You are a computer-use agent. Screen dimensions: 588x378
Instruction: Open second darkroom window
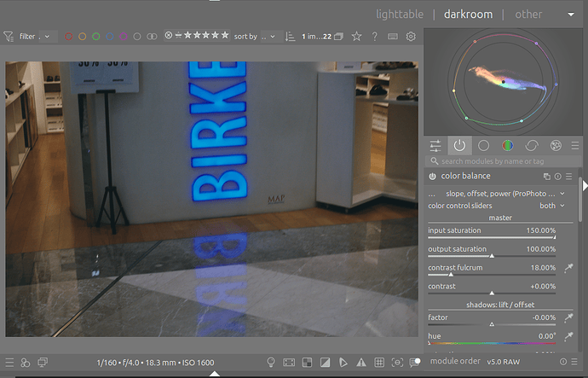[x=43, y=363]
